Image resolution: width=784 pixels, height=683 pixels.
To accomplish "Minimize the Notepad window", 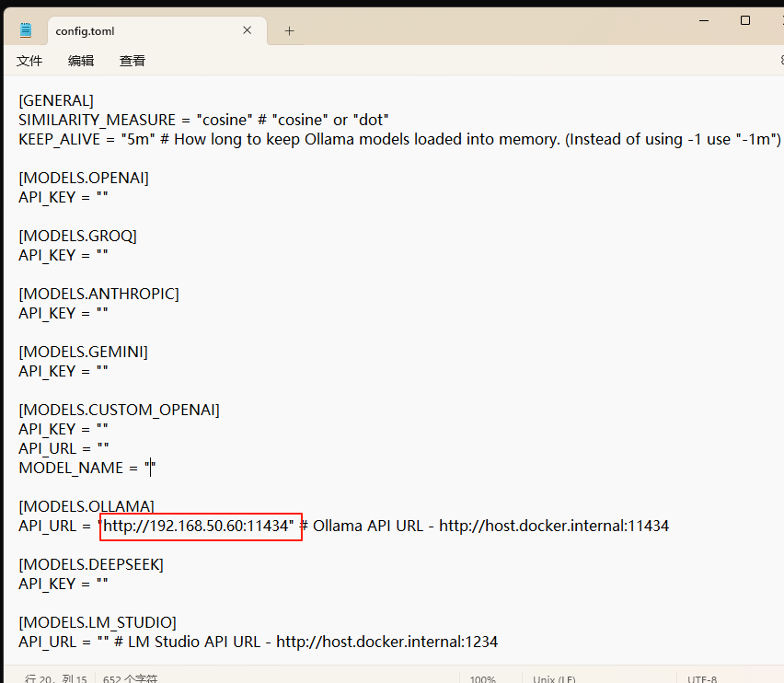I will (x=702, y=20).
